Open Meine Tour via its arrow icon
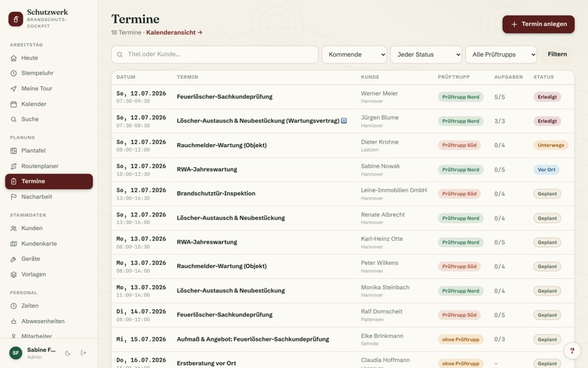The height and width of the screenshot is (368, 588). click(x=13, y=88)
